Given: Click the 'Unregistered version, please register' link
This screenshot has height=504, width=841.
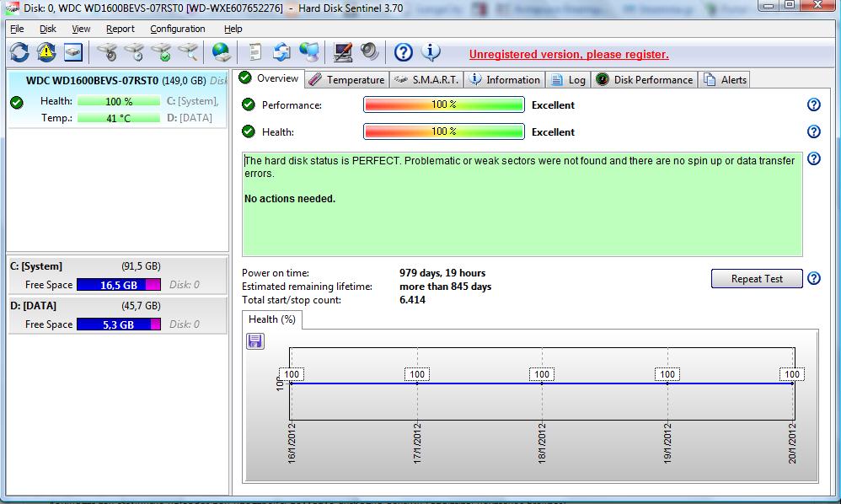Looking at the screenshot, I should point(569,54).
